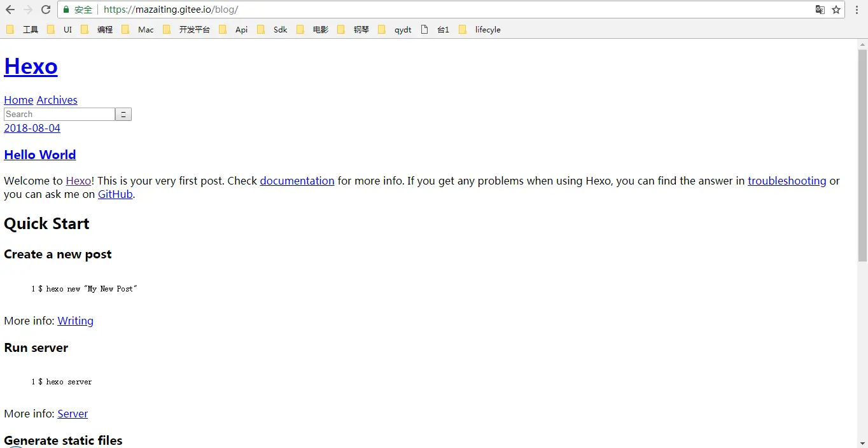Screen dimensions: 868x448
Task: Open the Mac bookmark folder
Action: (x=137, y=29)
